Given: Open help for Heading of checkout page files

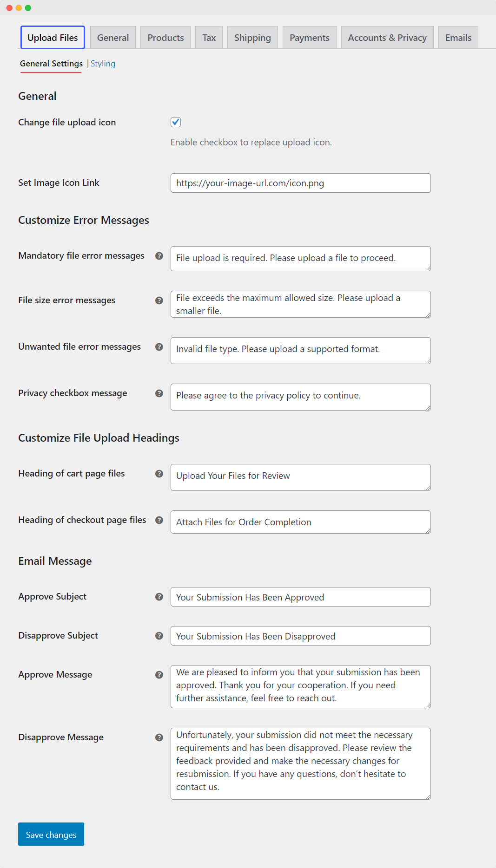Looking at the screenshot, I should point(159,520).
